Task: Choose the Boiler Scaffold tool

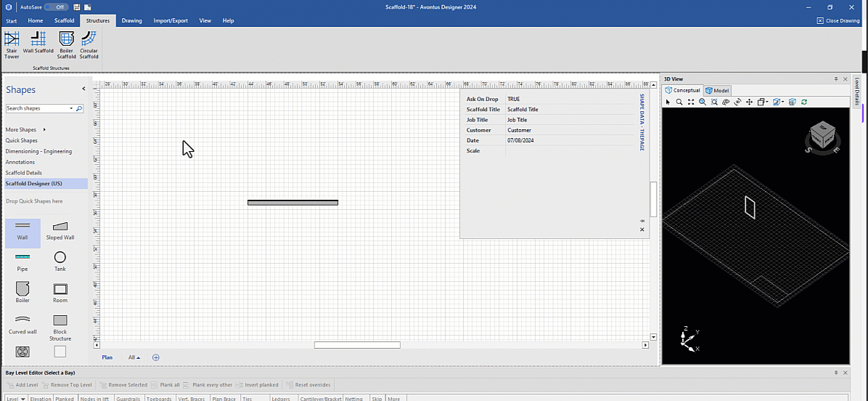Action: [x=66, y=44]
